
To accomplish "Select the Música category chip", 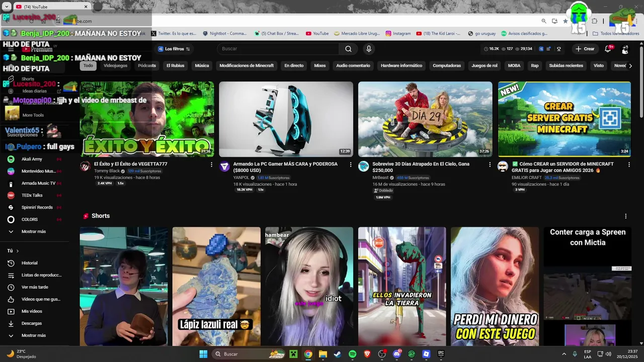I will pos(202,66).
